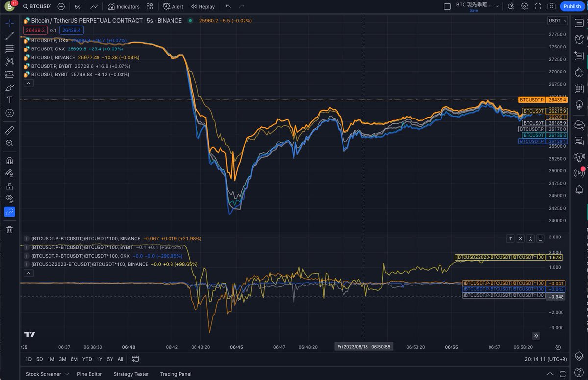Hide all drawings with the eye toggle

coord(10,199)
